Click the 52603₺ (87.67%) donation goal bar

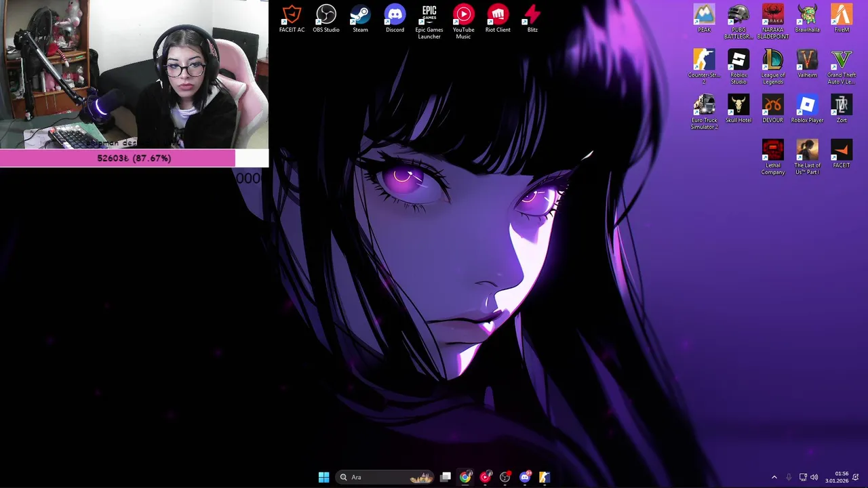coord(134,158)
